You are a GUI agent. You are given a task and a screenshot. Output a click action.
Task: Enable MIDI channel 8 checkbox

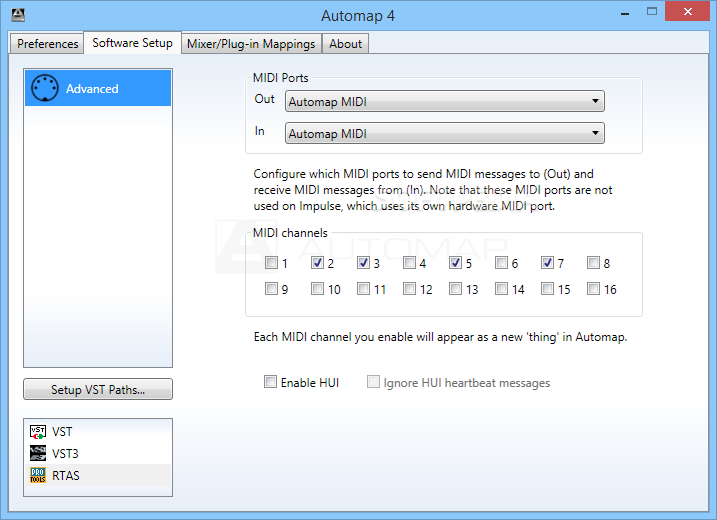pyautogui.click(x=594, y=263)
